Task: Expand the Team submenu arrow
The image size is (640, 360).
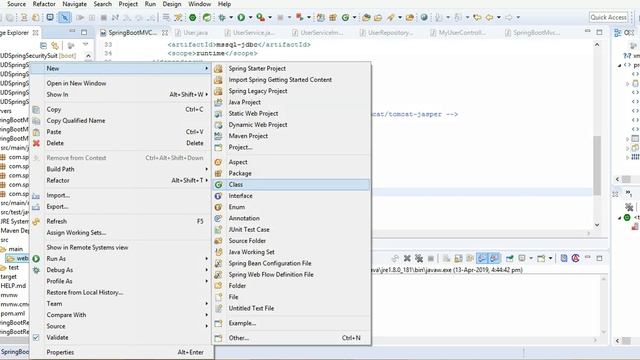Action: point(207,304)
